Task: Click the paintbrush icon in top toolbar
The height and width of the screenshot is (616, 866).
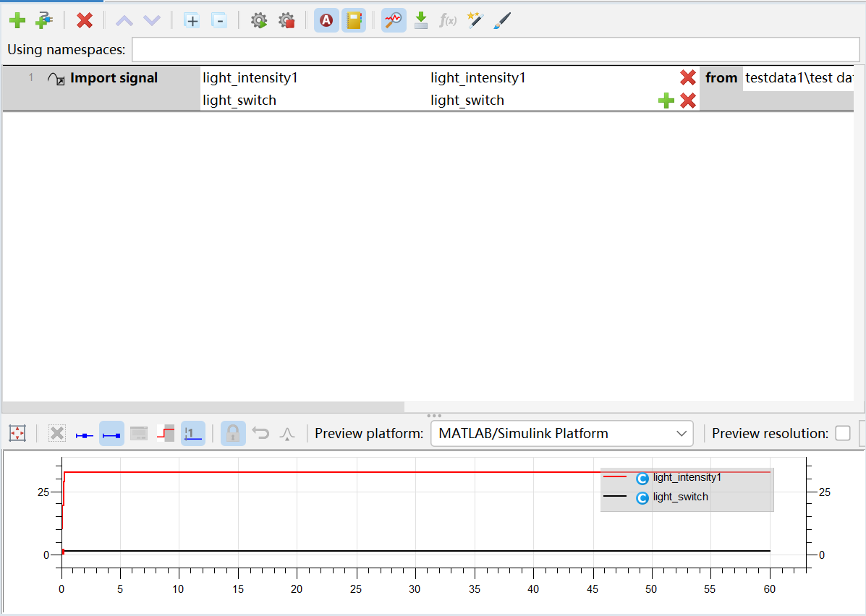Action: point(502,21)
